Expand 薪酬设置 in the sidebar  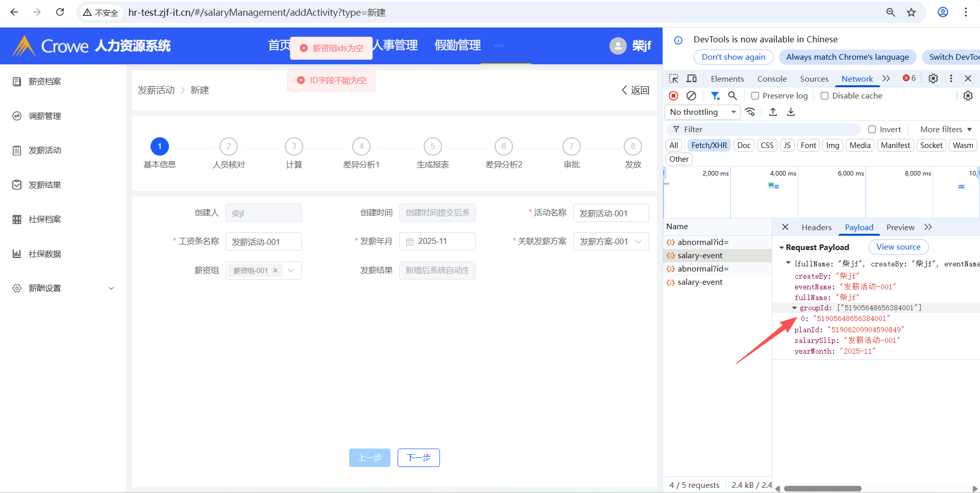(x=63, y=288)
